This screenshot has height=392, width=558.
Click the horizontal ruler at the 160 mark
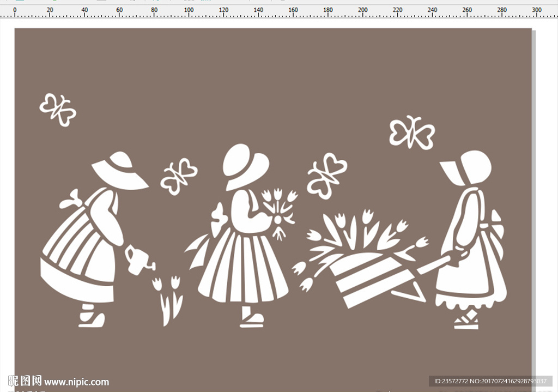[293, 11]
